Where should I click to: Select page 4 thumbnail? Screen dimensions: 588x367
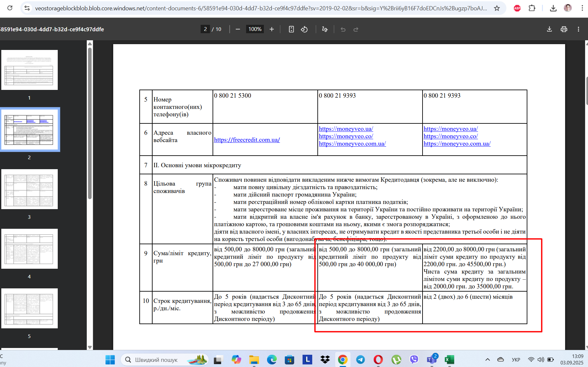29,249
